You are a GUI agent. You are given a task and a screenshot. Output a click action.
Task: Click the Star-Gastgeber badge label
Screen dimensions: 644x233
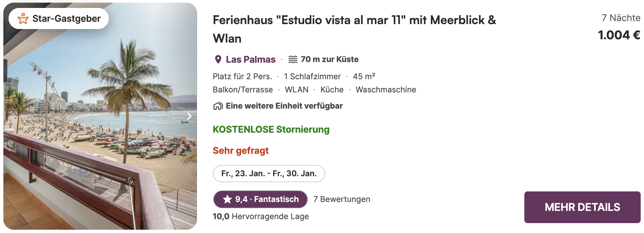point(66,18)
